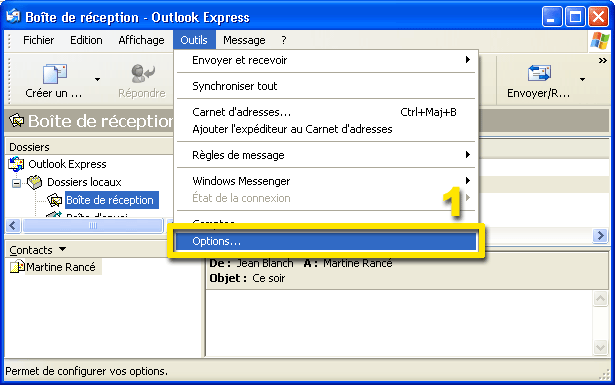The width and height of the screenshot is (615, 385).
Task: Click the Outlook Express title bar icon
Action: click(13, 16)
